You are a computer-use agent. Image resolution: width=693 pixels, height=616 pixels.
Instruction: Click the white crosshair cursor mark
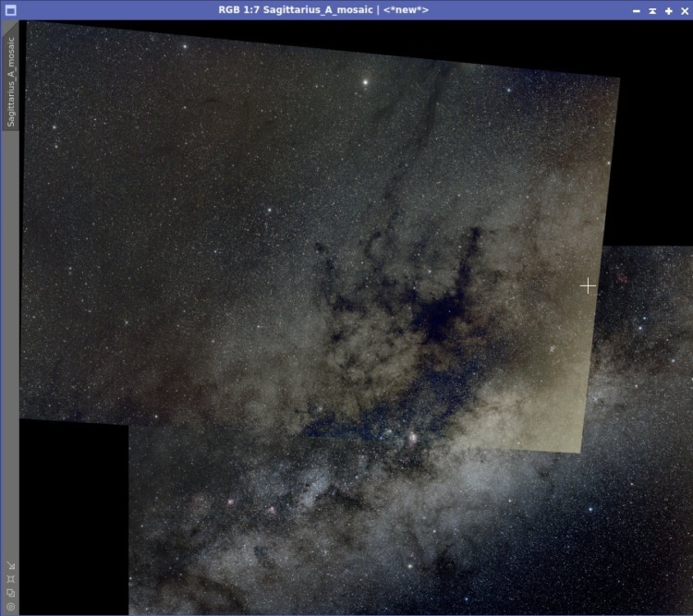point(588,286)
